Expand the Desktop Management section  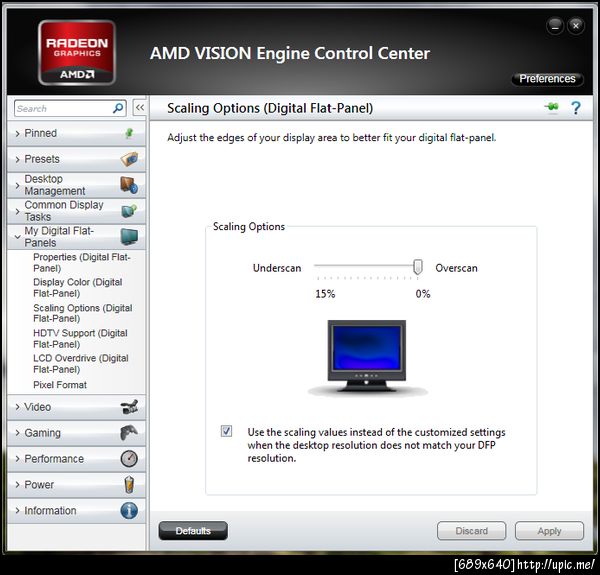click(x=76, y=185)
